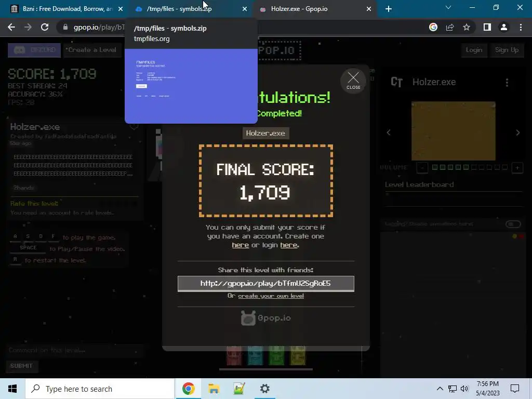Decrease volume with the minus button
Viewport: 532px width, 399px height.
tap(422, 168)
